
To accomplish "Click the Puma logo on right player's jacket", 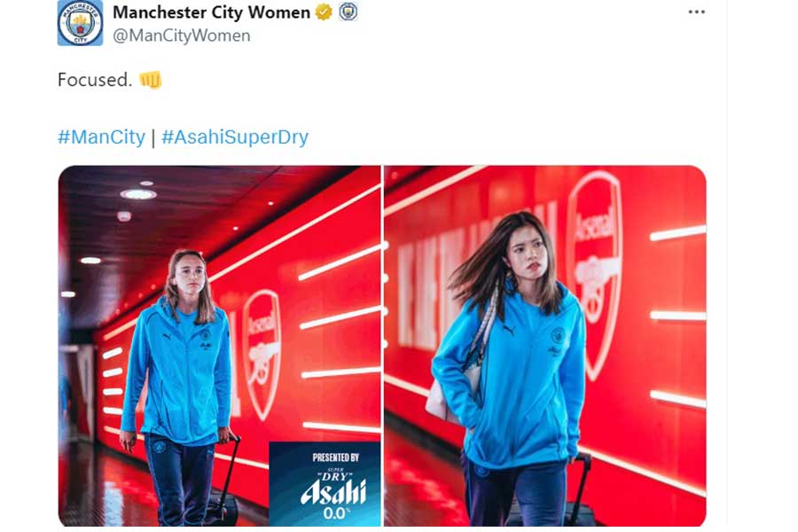I will pyautogui.click(x=508, y=329).
